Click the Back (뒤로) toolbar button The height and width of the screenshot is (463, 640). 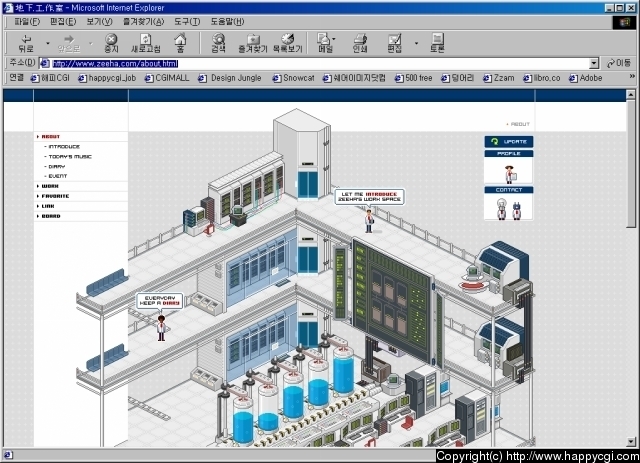point(26,43)
